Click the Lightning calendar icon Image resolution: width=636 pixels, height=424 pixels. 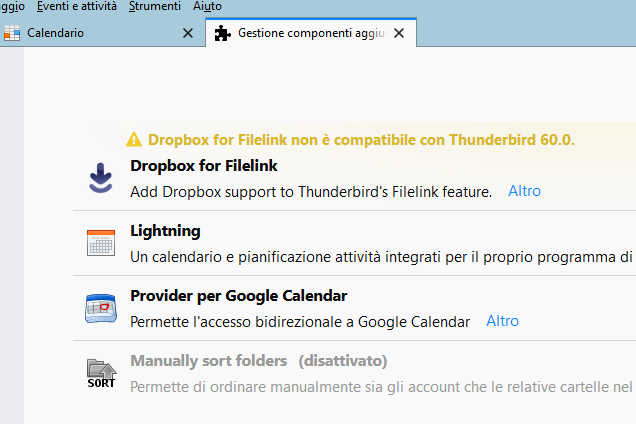[x=101, y=243]
